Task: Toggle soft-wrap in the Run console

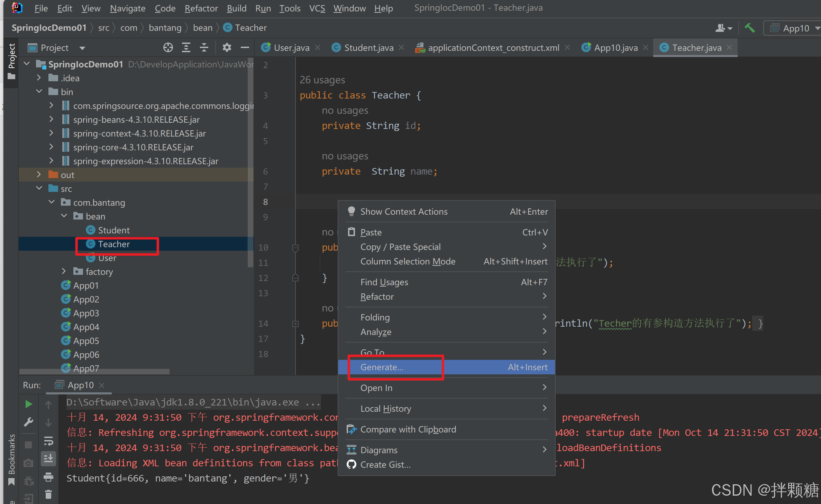Action: click(48, 441)
